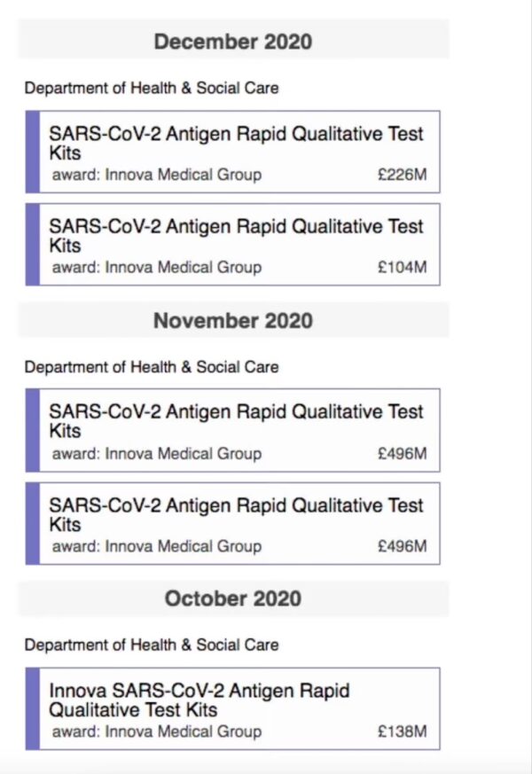This screenshot has height=774, width=532.
Task: Click the purple side bar of £226M card
Action: click(33, 152)
